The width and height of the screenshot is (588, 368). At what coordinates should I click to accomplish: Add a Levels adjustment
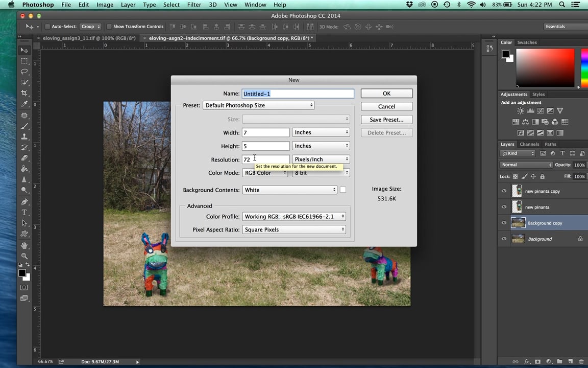[x=530, y=111]
